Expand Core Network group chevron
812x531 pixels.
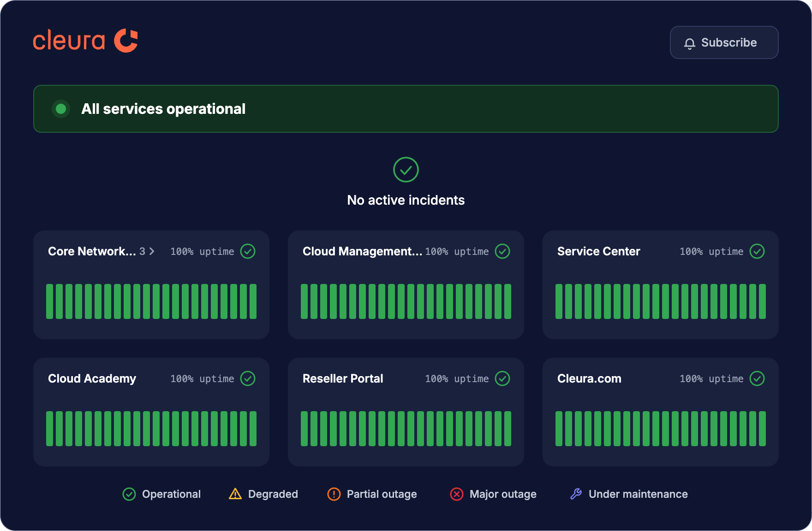pyautogui.click(x=151, y=251)
